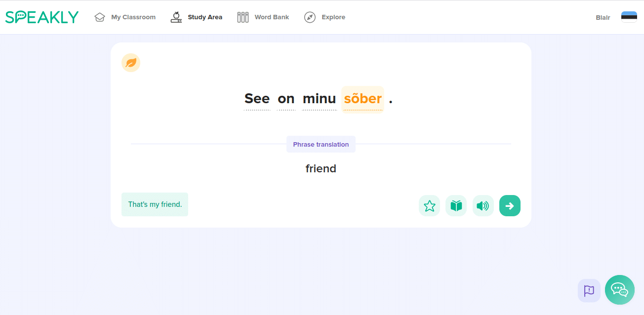
Task: Click the report flag icon
Action: pyautogui.click(x=589, y=291)
